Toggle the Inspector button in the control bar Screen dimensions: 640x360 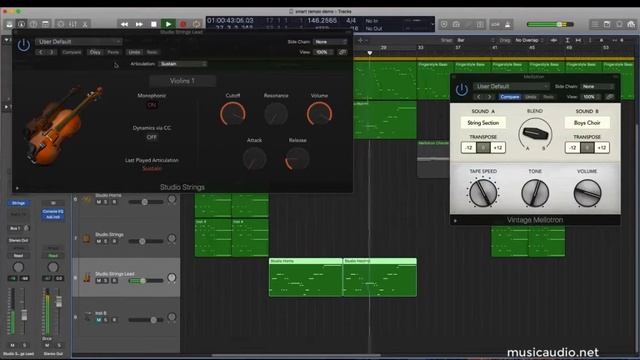coord(21,24)
